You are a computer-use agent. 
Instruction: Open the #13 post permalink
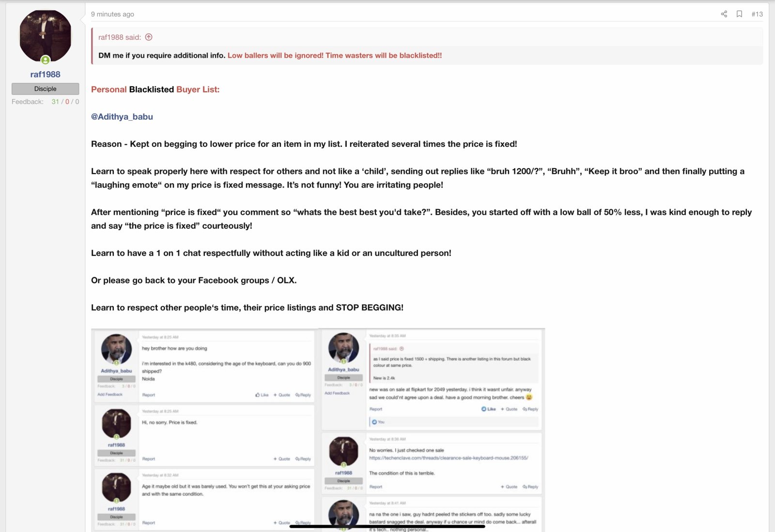coord(757,14)
